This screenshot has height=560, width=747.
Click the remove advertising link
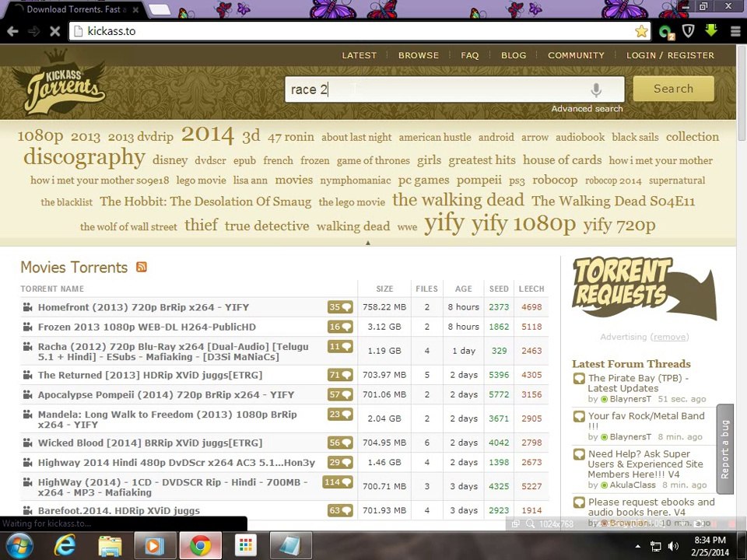(x=669, y=337)
